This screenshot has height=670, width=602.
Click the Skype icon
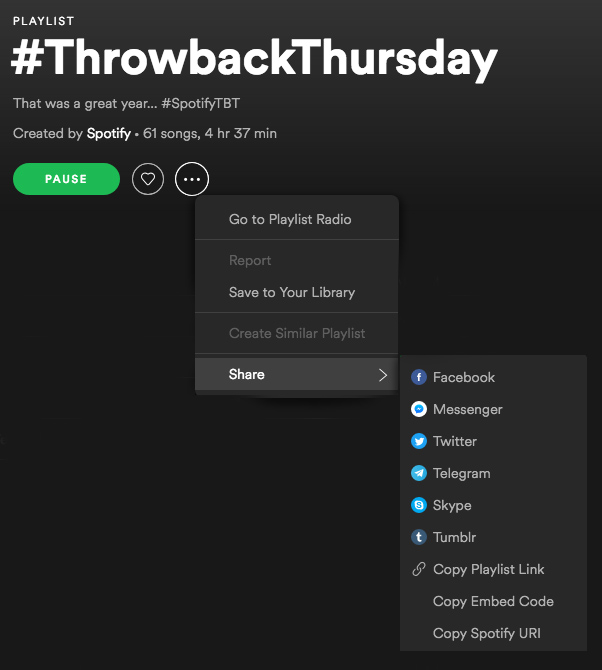pos(419,506)
